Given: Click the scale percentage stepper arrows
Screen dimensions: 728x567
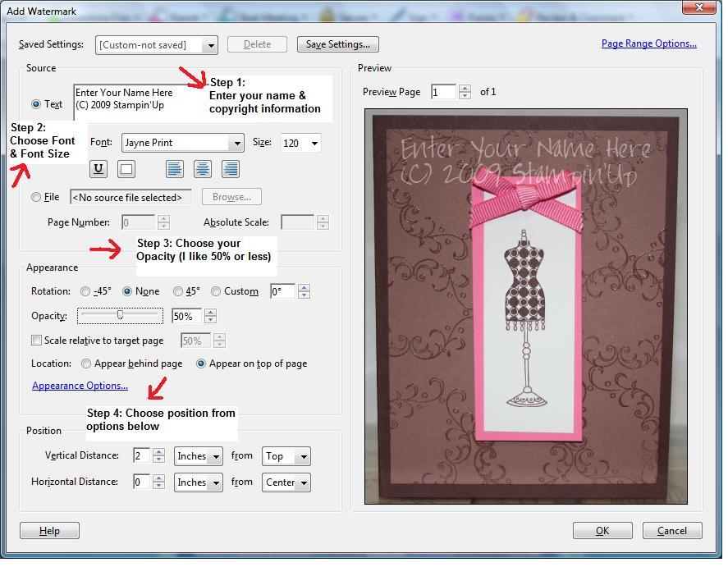Looking at the screenshot, I should tap(220, 341).
